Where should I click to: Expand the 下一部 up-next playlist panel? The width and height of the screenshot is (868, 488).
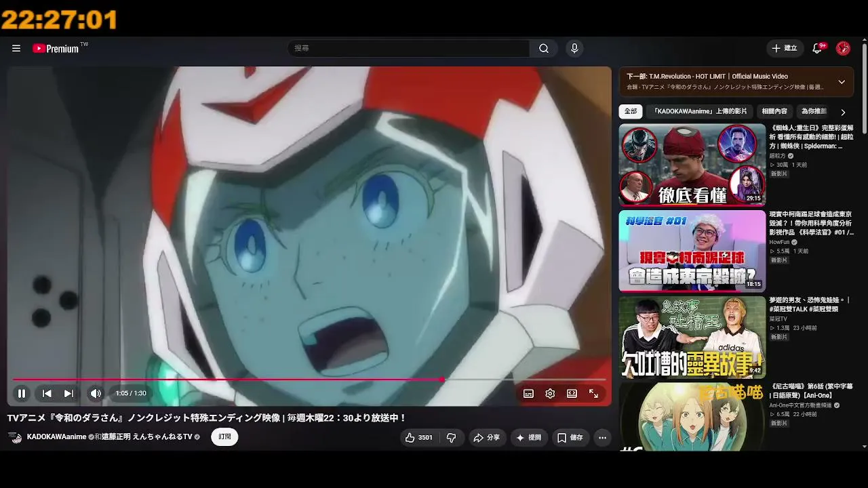tap(842, 82)
